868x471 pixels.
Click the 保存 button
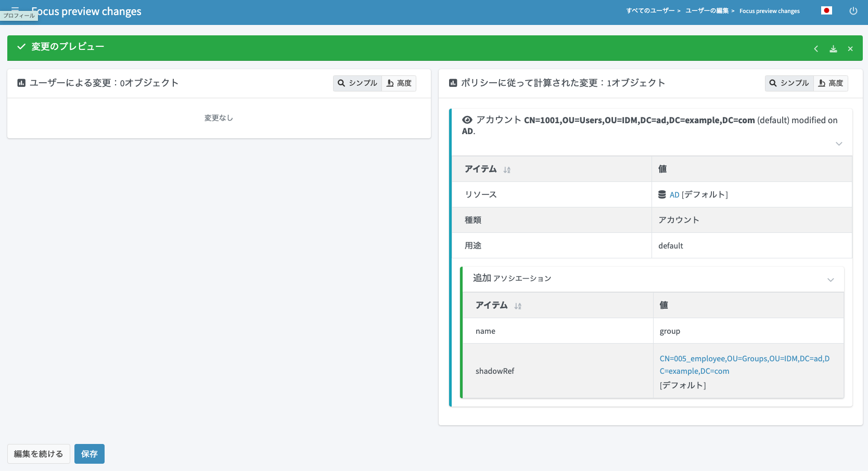coord(90,454)
